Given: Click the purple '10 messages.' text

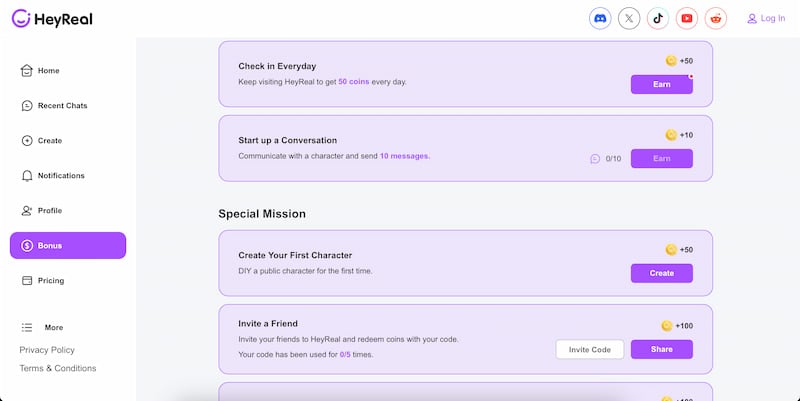Looking at the screenshot, I should pos(405,156).
